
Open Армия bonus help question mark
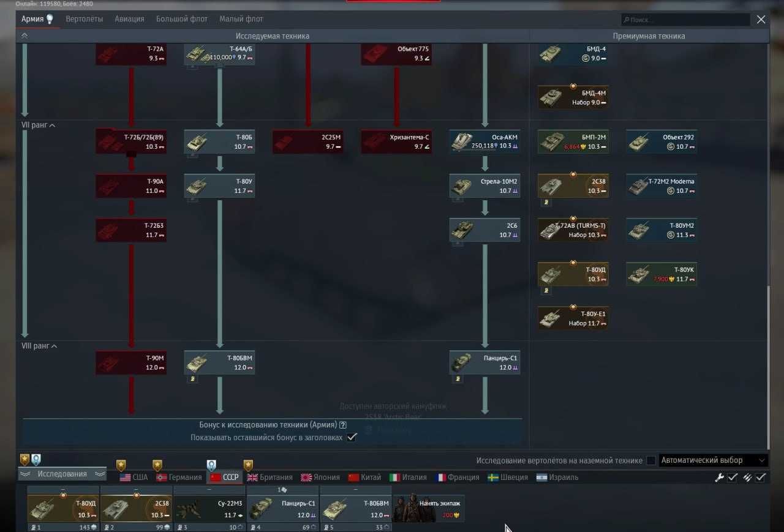(343, 425)
